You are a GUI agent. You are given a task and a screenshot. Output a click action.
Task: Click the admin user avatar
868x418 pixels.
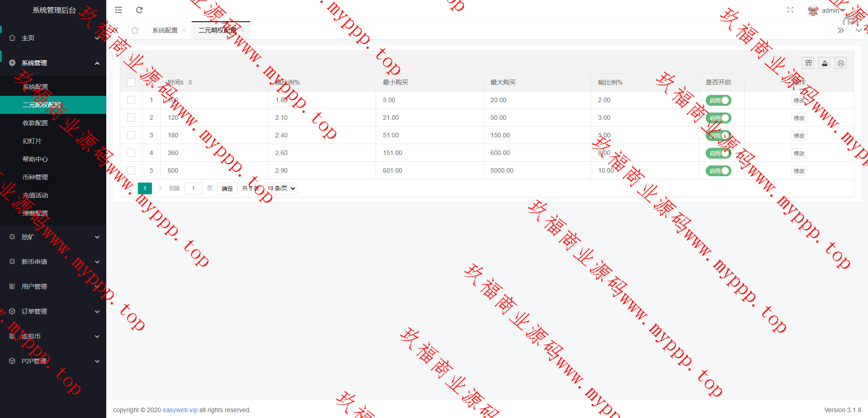click(813, 10)
